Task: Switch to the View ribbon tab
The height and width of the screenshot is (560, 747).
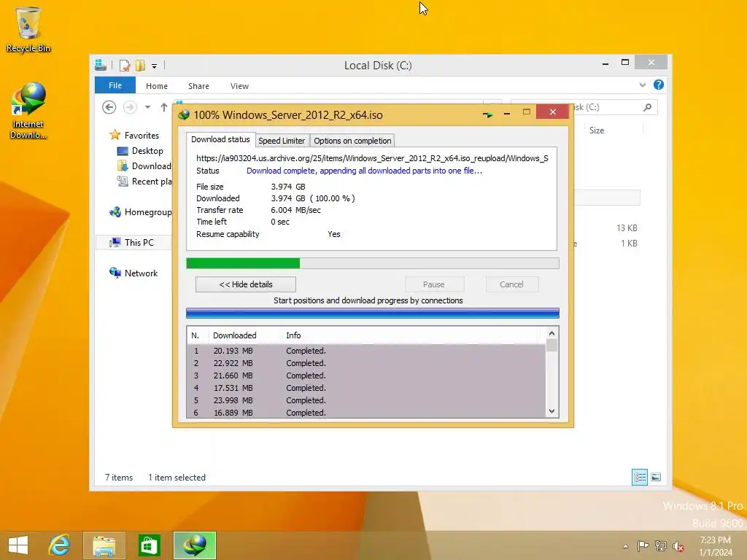Action: point(239,86)
